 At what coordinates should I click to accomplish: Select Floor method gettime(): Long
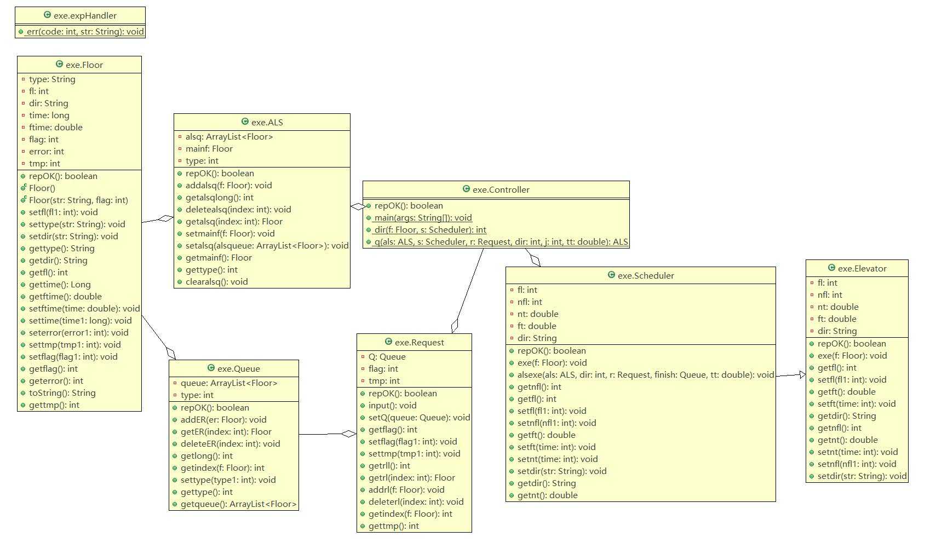(x=60, y=284)
